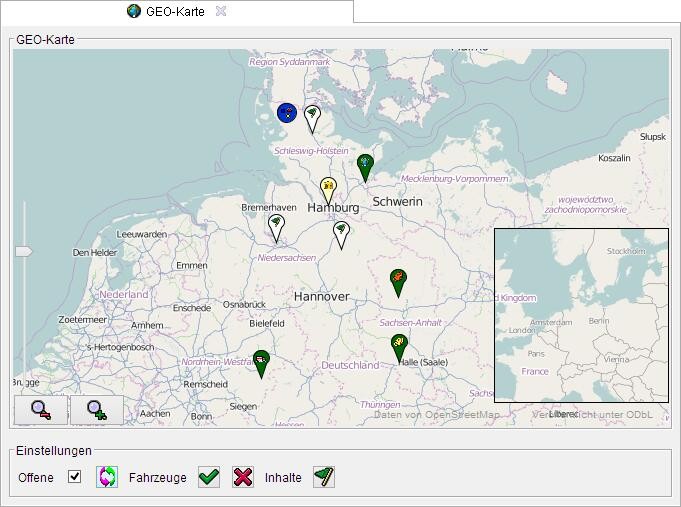Click Stockholm on the overview mini-map
Image resolution: width=681 pixels, height=507 pixels.
[x=626, y=251]
